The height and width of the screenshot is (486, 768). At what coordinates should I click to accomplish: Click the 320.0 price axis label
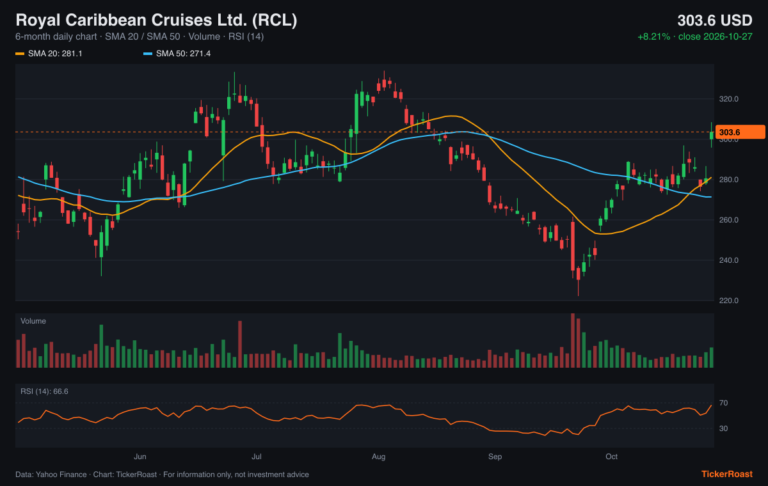point(728,99)
